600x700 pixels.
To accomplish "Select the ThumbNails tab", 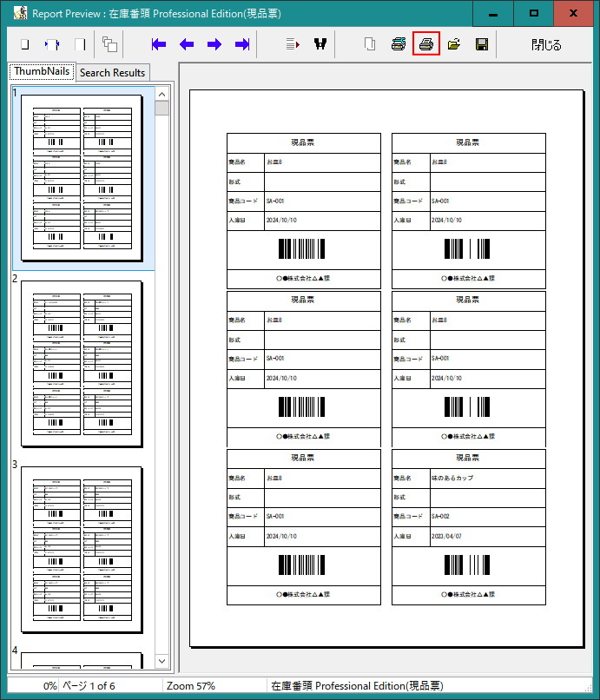I will pos(42,72).
